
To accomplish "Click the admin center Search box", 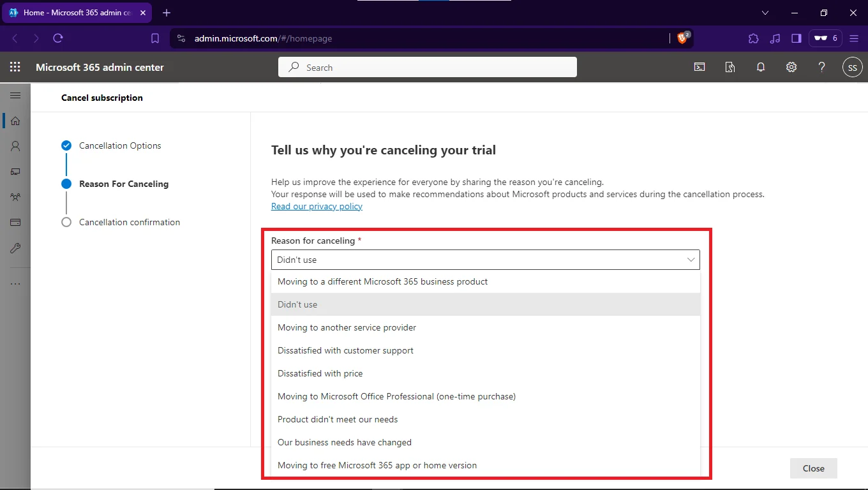I will [x=428, y=67].
